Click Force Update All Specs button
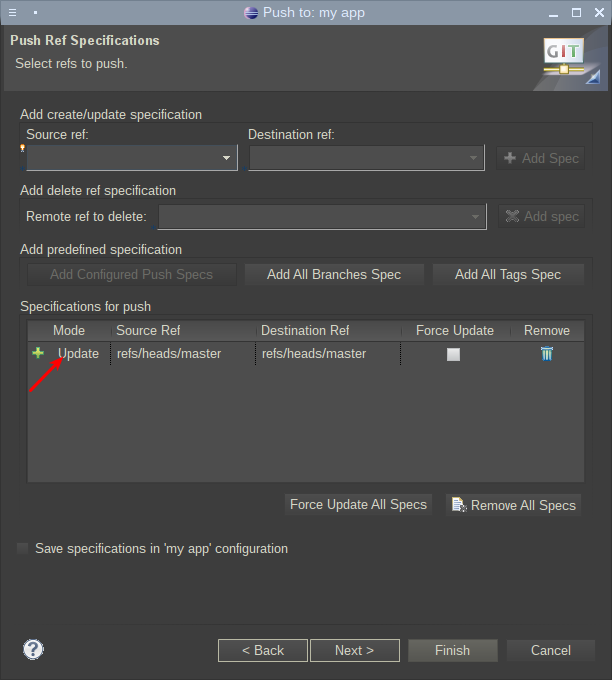The width and height of the screenshot is (612, 680). click(358, 504)
